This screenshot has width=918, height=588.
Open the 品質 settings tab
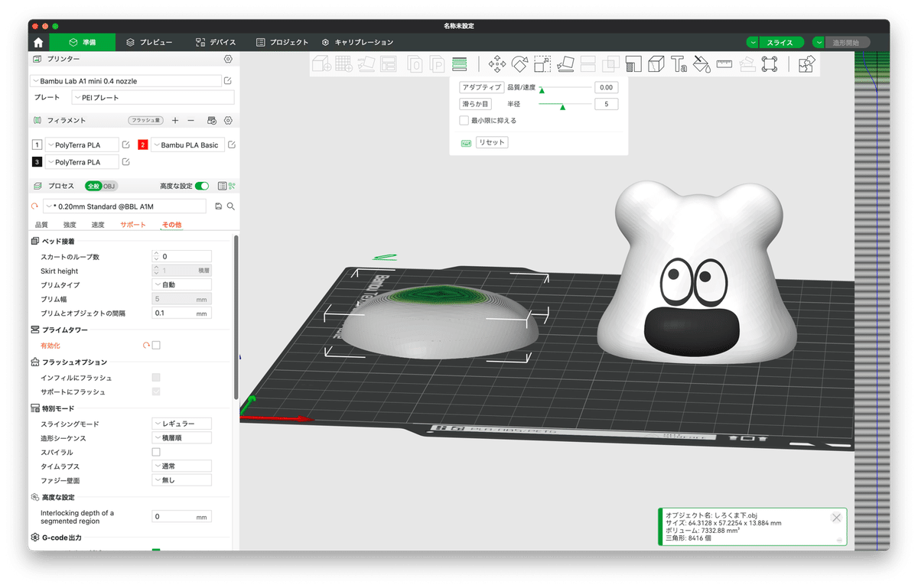pyautogui.click(x=41, y=225)
